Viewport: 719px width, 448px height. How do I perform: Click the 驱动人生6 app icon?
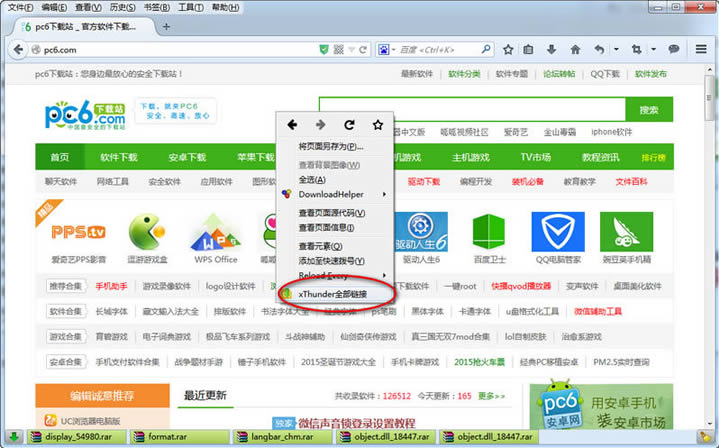(x=420, y=232)
